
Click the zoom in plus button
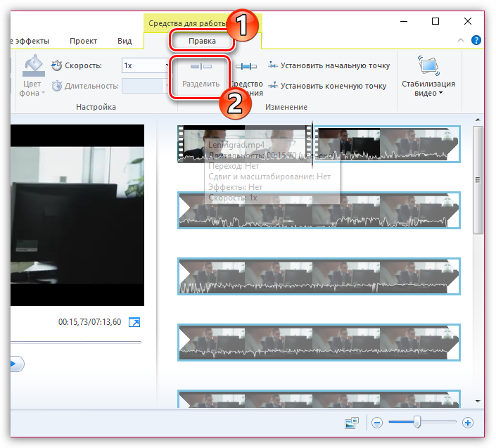tap(468, 423)
